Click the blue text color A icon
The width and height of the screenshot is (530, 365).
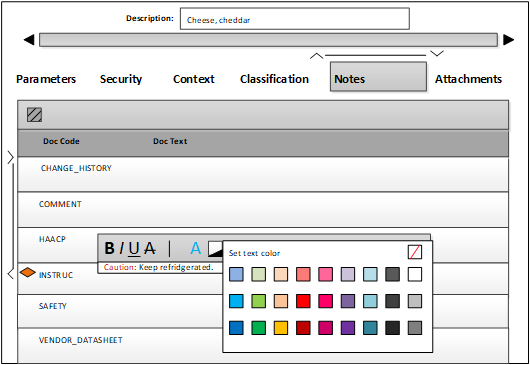[x=196, y=248]
